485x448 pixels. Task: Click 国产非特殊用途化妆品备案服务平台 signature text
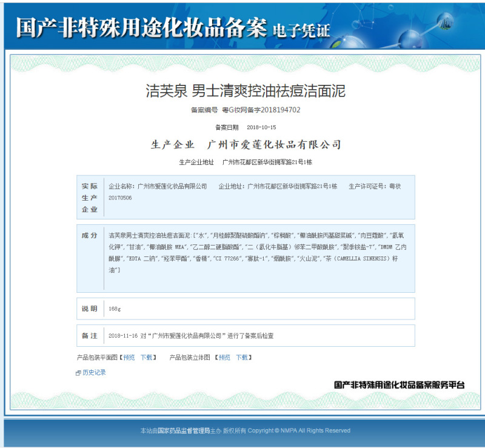coord(399,385)
